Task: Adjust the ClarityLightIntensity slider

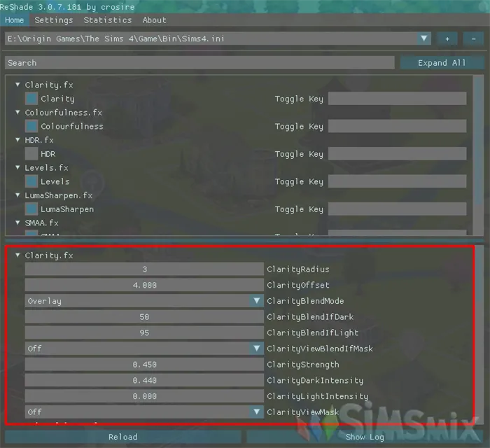Action: click(x=144, y=396)
